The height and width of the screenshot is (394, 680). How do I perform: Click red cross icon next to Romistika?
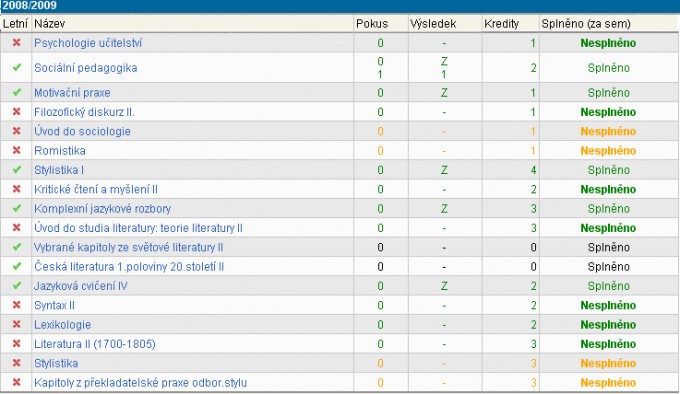16,150
